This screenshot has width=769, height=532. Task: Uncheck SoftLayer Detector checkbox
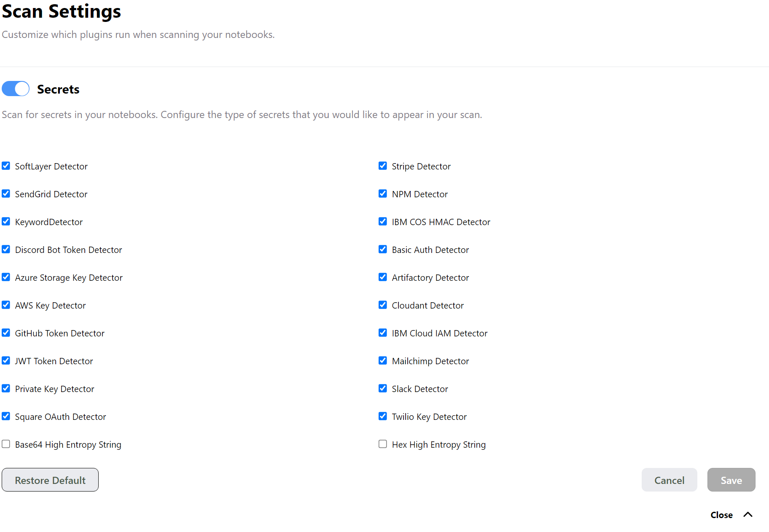click(6, 166)
